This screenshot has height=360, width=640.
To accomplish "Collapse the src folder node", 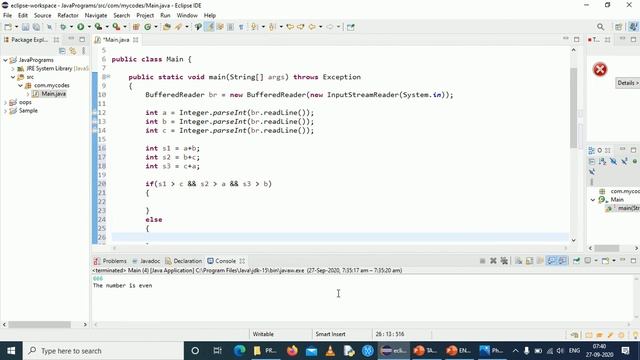I will 13,77.
